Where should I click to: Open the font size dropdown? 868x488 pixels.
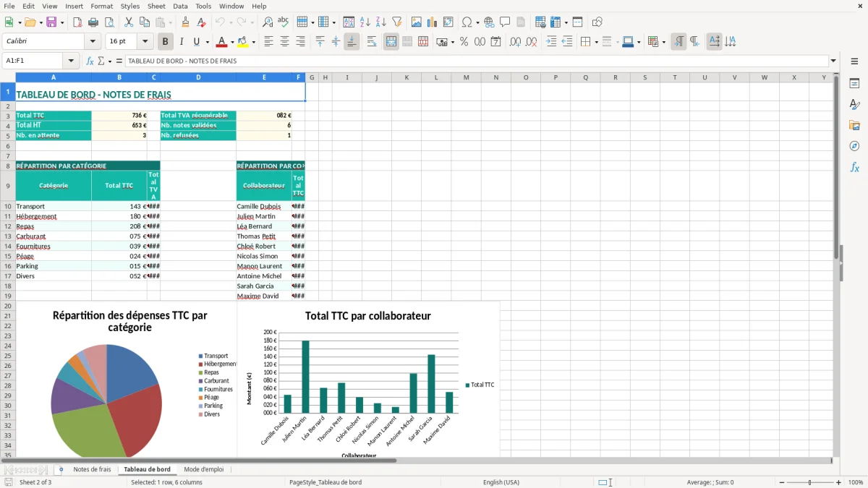[145, 42]
